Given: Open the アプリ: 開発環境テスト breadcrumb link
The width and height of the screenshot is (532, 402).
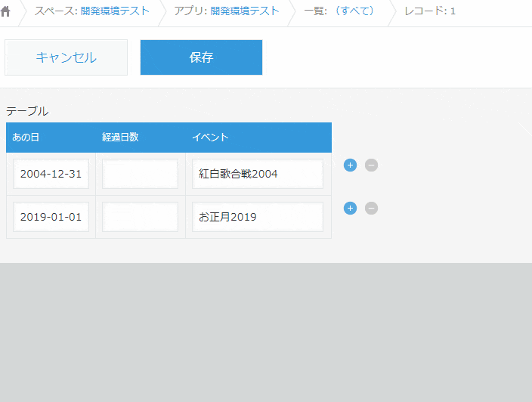Looking at the screenshot, I should [245, 11].
